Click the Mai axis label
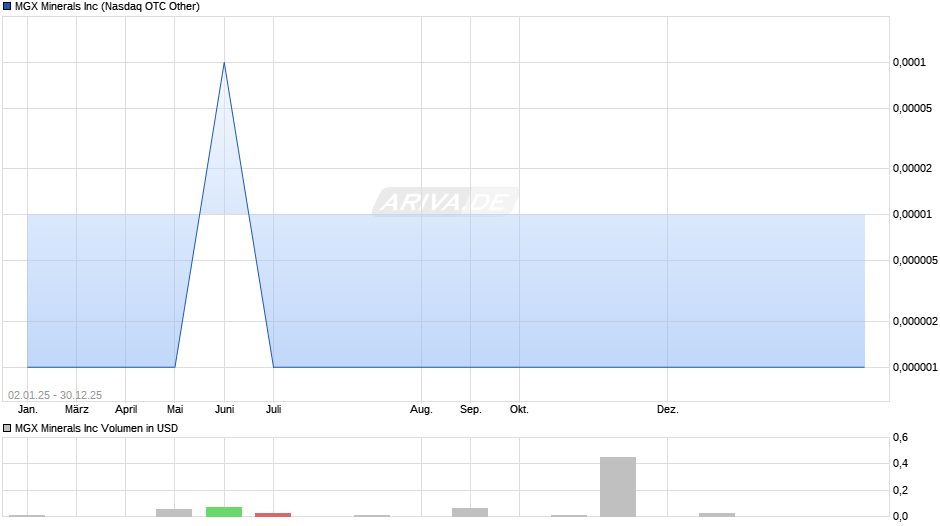The height and width of the screenshot is (526, 940). coord(175,410)
